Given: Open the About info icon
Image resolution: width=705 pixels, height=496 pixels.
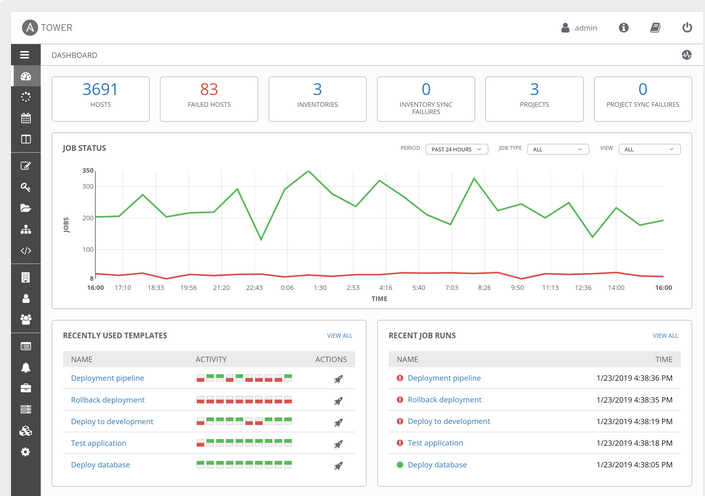Looking at the screenshot, I should (624, 28).
